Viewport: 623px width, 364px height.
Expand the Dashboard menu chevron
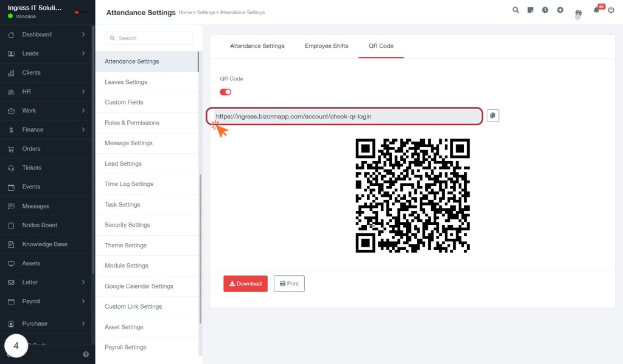[83, 35]
